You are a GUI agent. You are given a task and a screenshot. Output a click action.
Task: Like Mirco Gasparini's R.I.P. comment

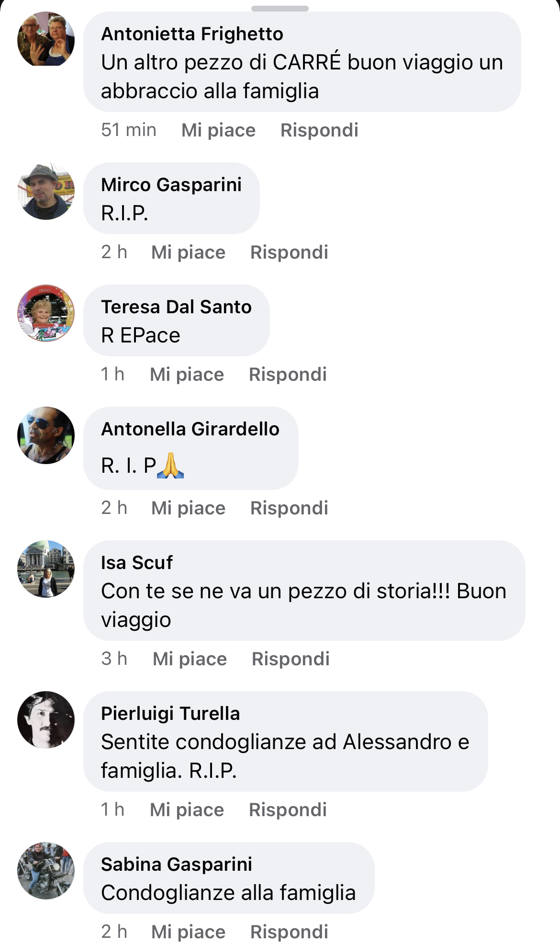(x=189, y=252)
